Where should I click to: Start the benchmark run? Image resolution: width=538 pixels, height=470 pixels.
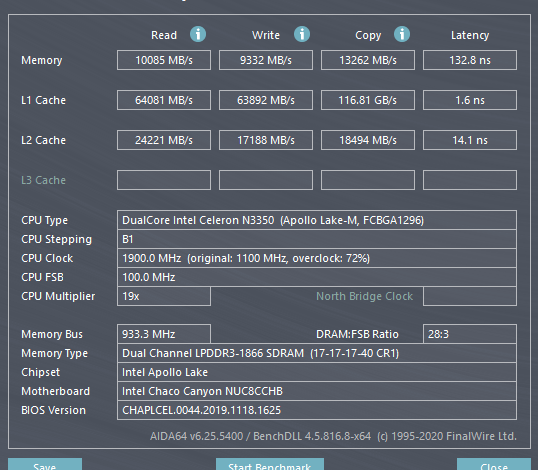[270, 464]
